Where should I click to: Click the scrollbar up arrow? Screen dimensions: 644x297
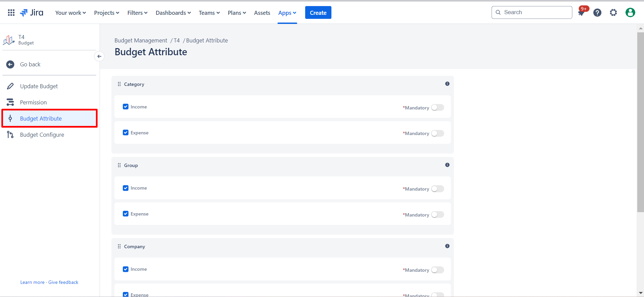(x=640, y=28)
